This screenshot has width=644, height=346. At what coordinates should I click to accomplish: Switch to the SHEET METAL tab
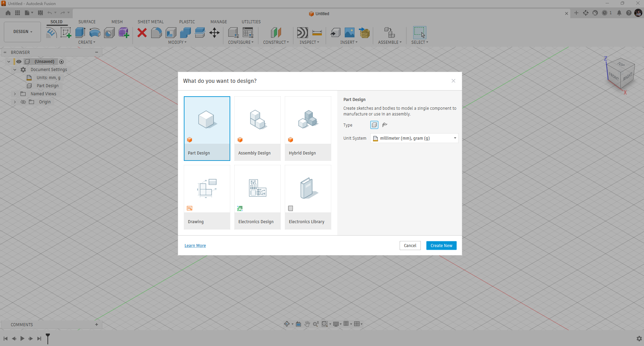point(150,22)
